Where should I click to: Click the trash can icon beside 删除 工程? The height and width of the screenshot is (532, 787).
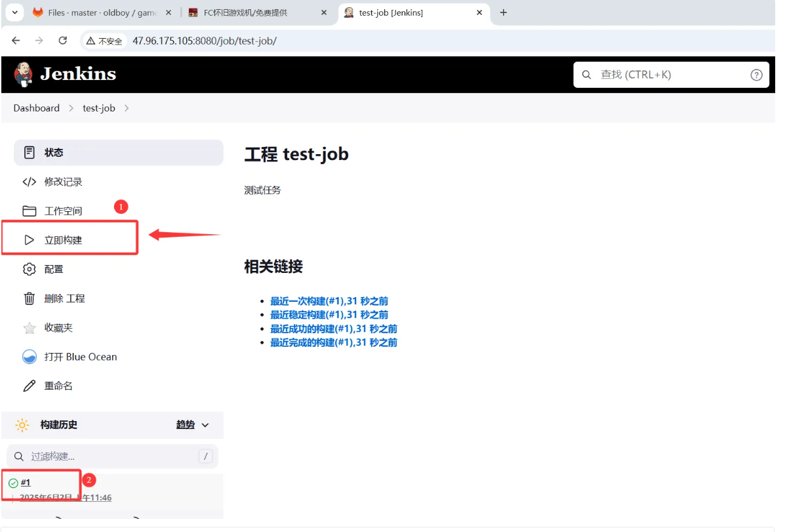29,298
